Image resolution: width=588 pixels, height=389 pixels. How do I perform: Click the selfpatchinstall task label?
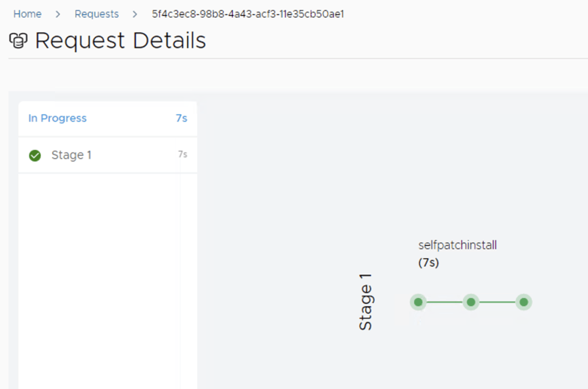pos(457,245)
